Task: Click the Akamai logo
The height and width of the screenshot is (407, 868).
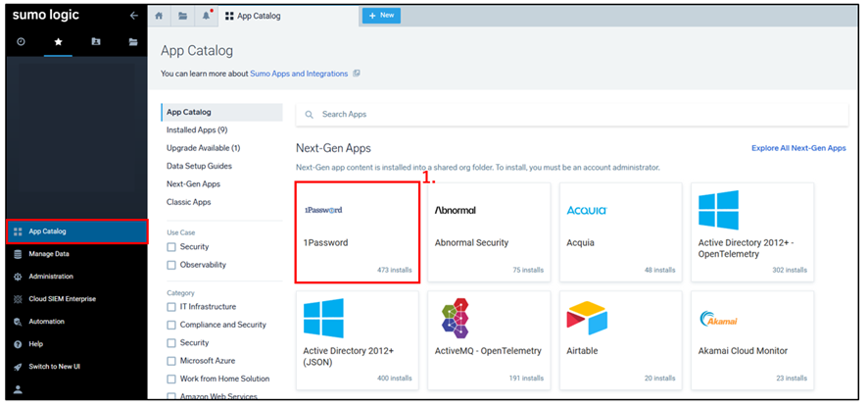Action: [716, 319]
